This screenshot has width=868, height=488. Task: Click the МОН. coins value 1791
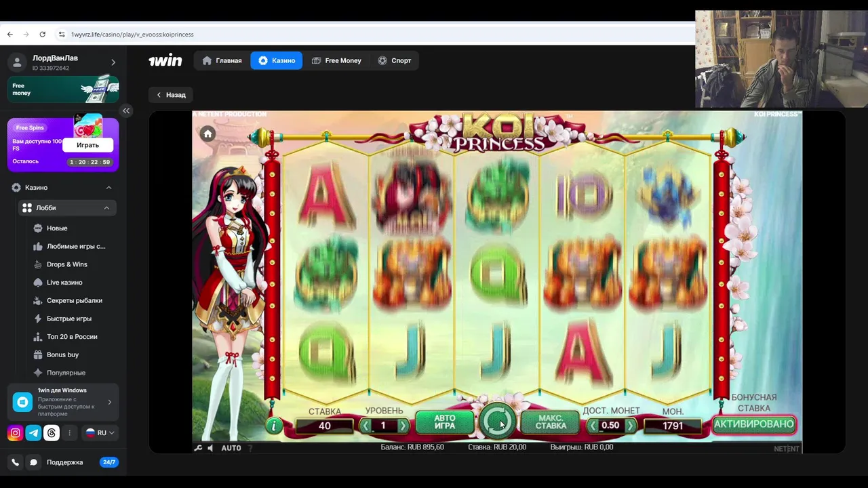673,426
